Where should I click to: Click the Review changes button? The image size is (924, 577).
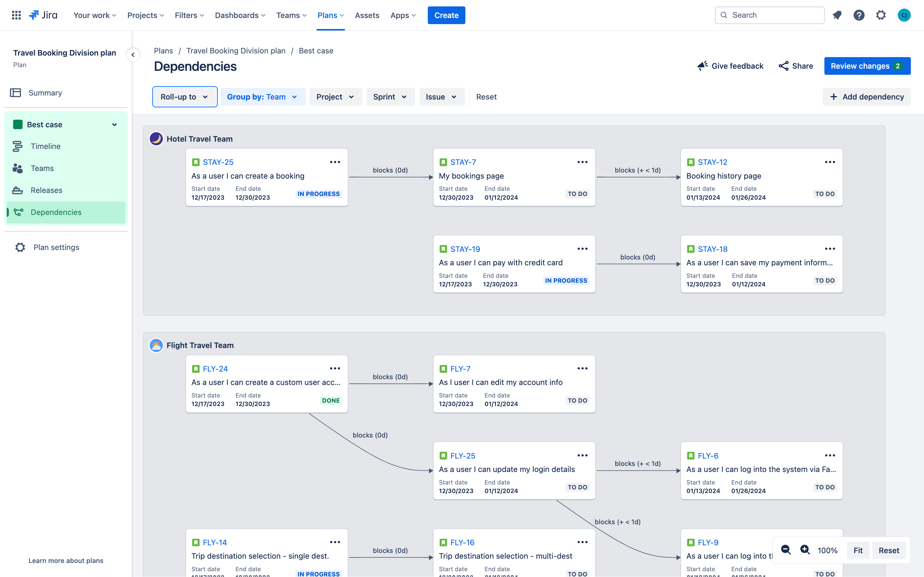[x=867, y=66]
